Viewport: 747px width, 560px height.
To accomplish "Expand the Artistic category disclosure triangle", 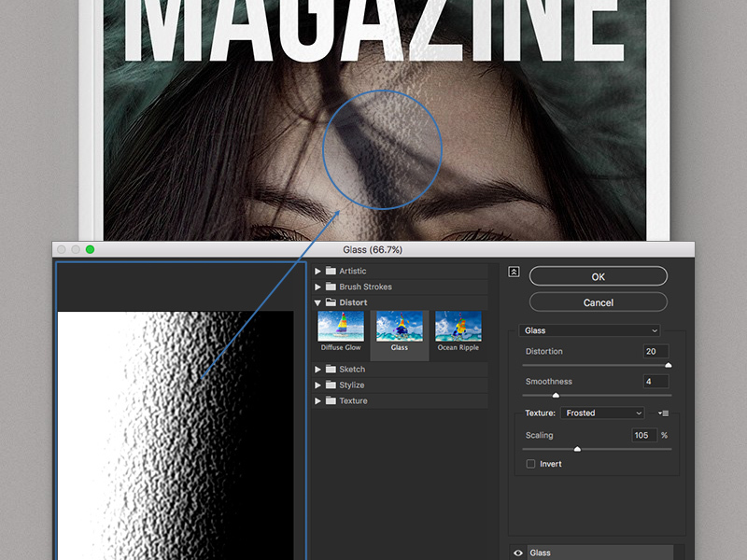I will click(318, 272).
